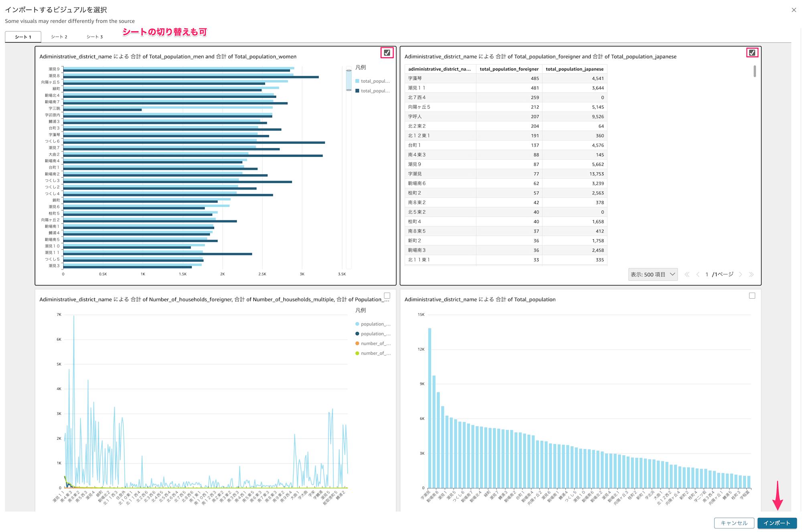Click the green number_of_ legend dot
The image size is (802, 532).
(x=357, y=353)
